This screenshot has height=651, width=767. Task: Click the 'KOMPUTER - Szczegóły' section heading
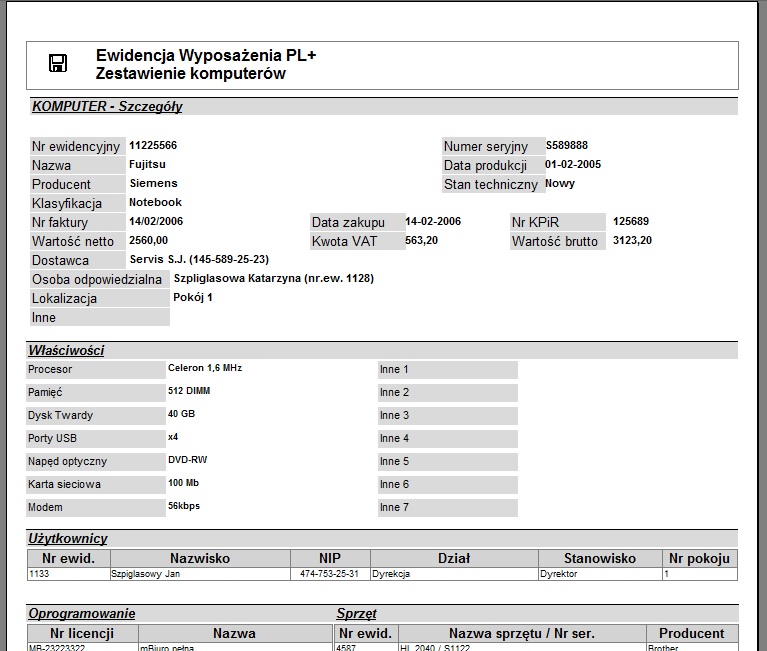coord(107,106)
